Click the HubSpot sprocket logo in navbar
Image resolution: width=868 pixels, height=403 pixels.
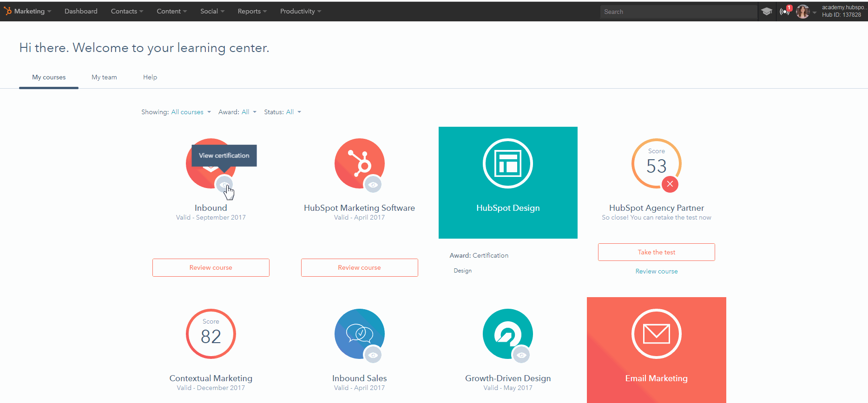click(7, 11)
